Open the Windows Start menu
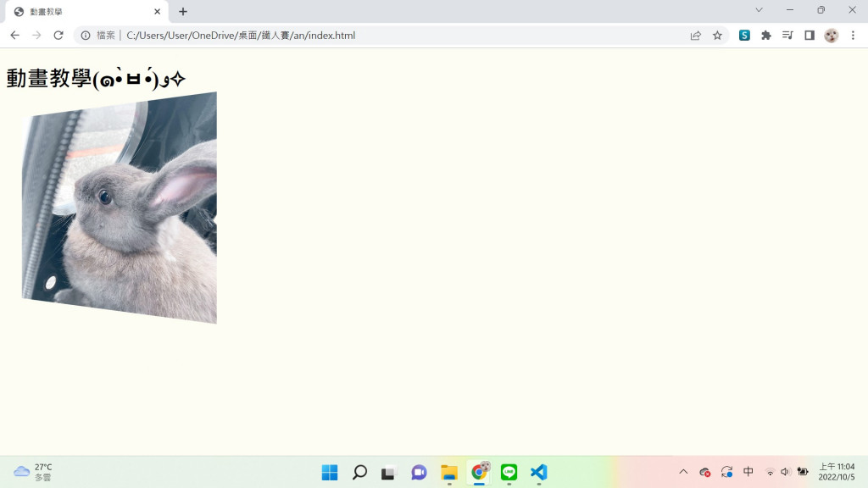The height and width of the screenshot is (488, 868). pyautogui.click(x=330, y=473)
